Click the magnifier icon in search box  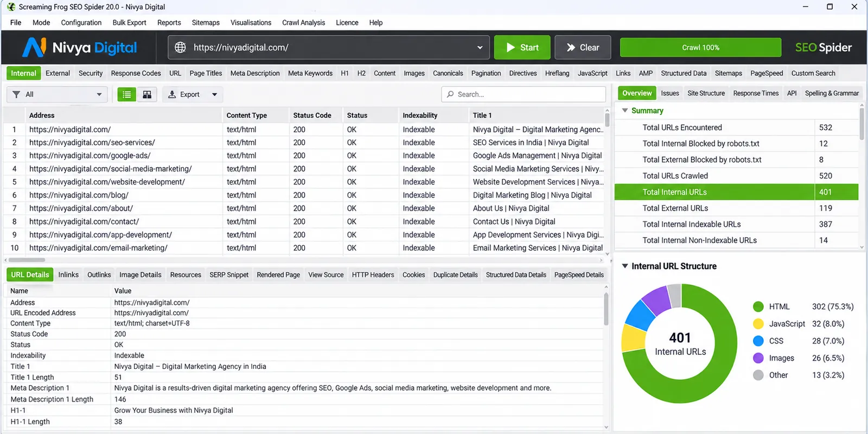tap(450, 94)
